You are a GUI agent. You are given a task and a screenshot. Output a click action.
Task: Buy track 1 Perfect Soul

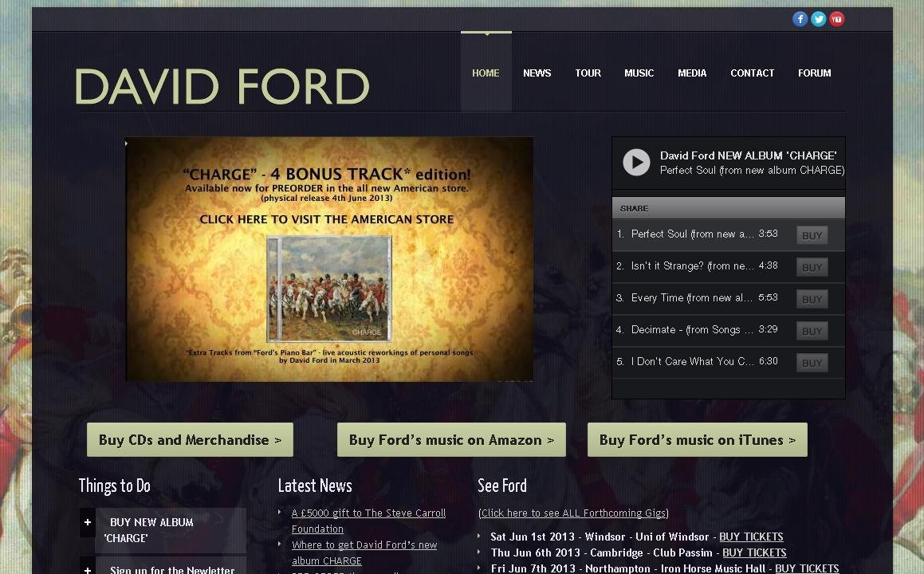pos(812,235)
